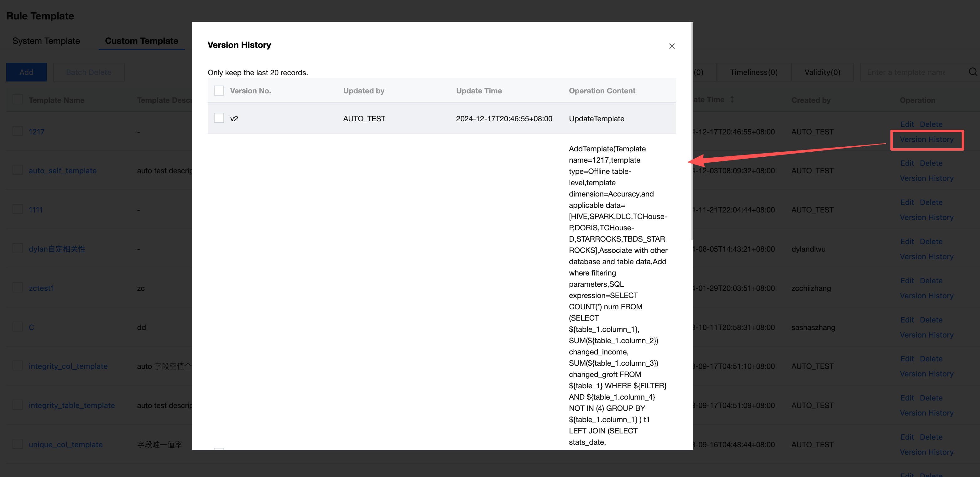Filter by the Timeliness(0) category
The image size is (980, 477).
[x=753, y=72]
